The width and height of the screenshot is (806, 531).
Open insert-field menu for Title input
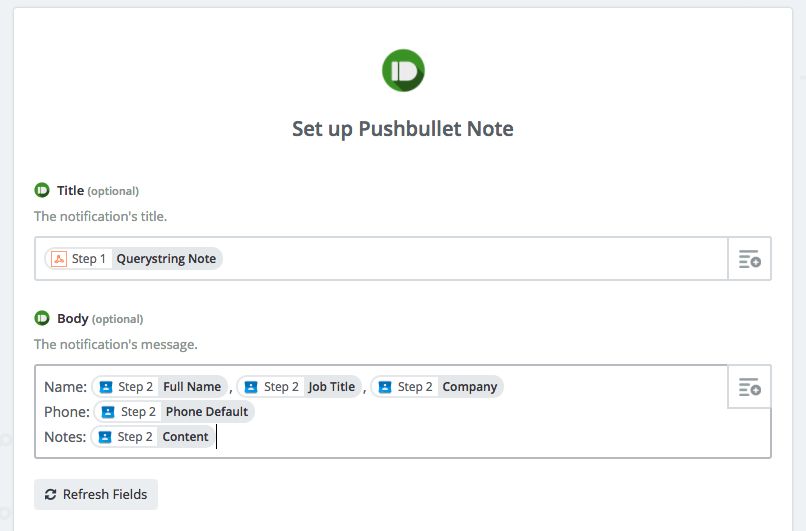(749, 259)
